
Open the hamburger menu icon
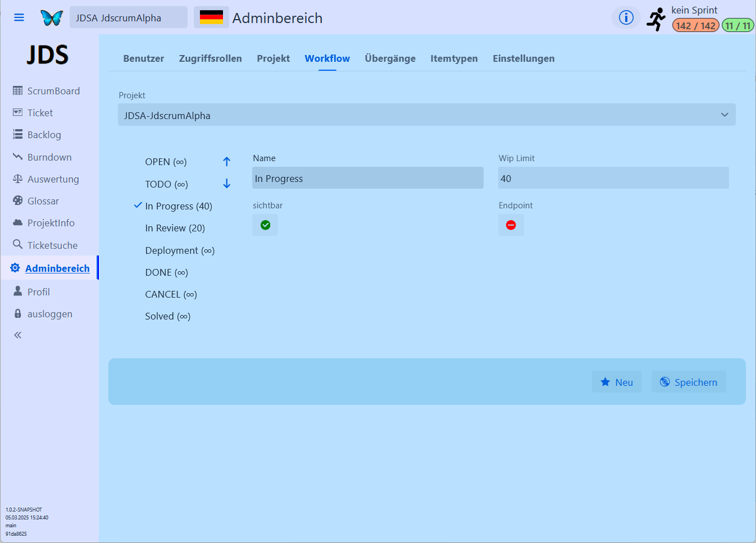[19, 17]
